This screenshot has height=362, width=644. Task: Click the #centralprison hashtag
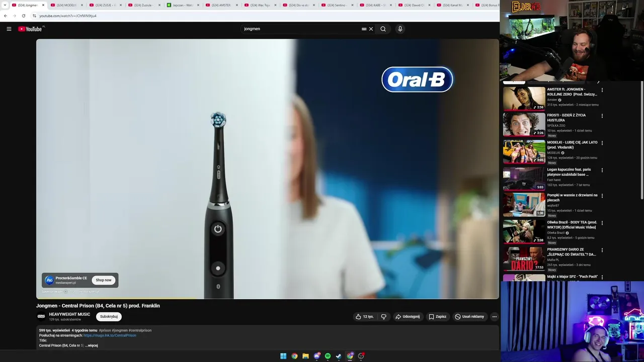(140, 330)
